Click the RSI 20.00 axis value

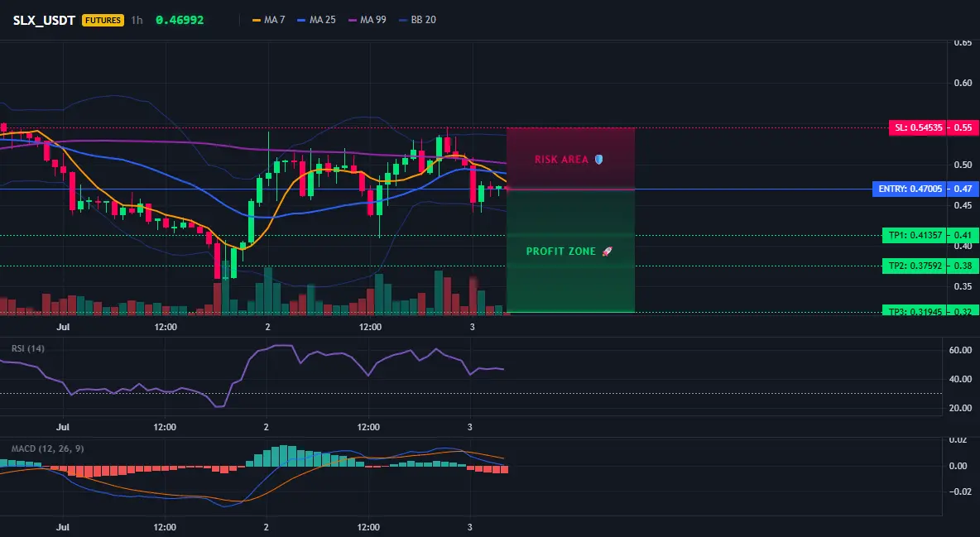959,408
